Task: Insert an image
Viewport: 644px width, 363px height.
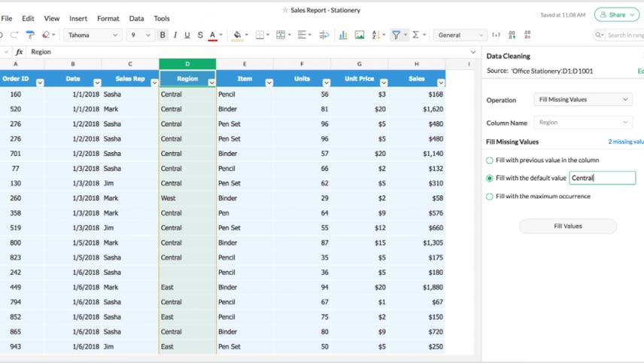Action: pos(360,35)
